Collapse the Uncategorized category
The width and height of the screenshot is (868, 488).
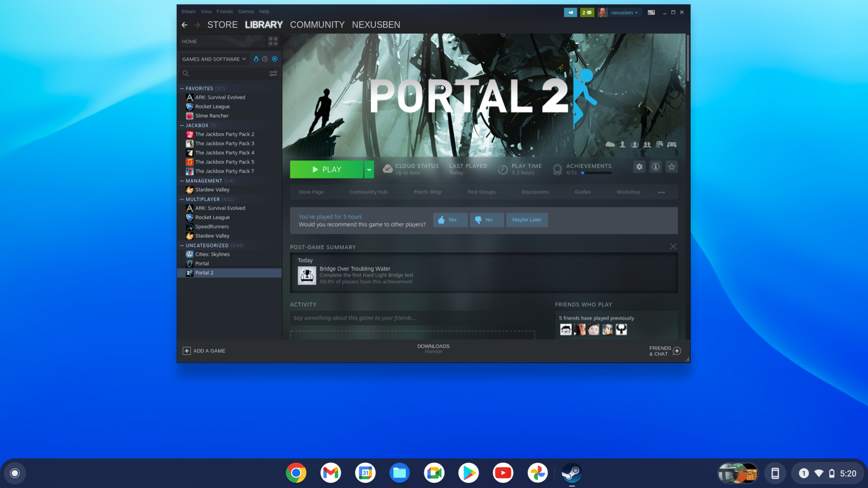182,245
